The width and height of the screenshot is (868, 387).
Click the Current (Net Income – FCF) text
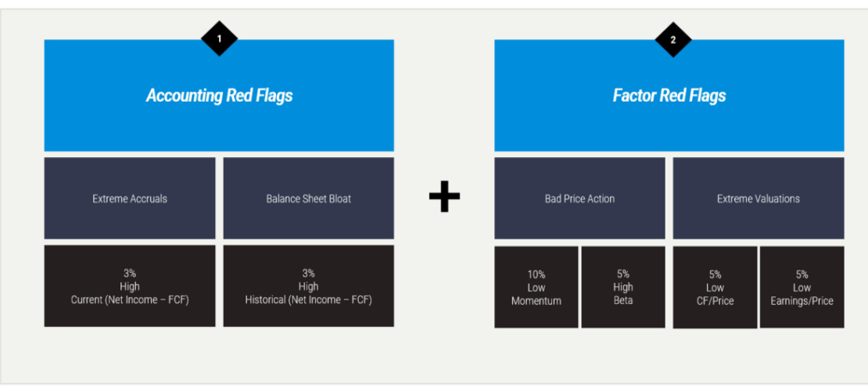130,299
